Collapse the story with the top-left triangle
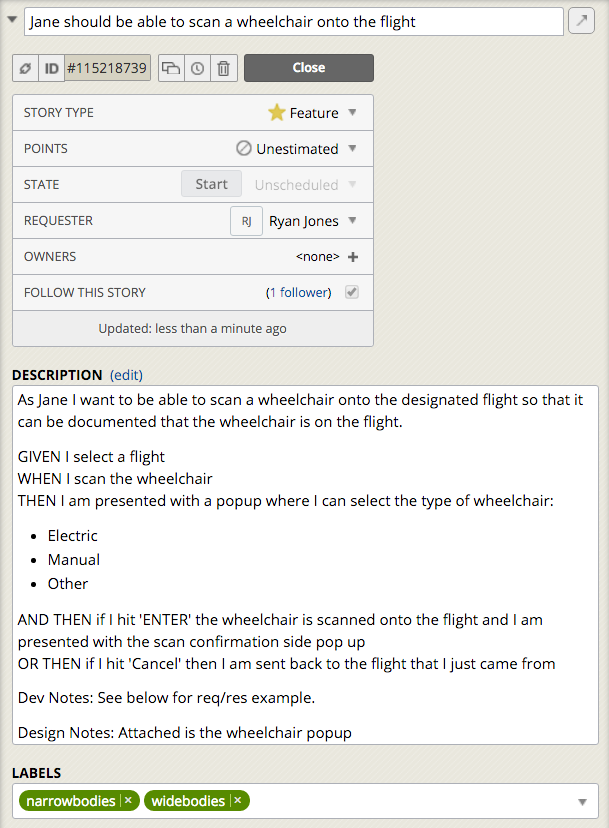This screenshot has width=609, height=828. pos(11,19)
